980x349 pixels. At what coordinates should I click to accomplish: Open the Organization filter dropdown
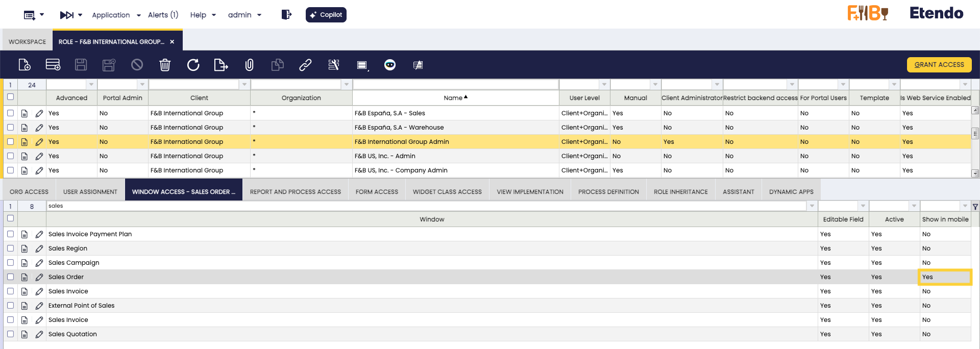coord(347,84)
